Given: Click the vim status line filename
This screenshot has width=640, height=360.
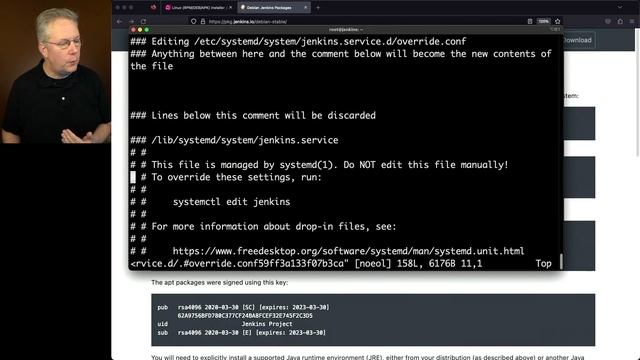Looking at the screenshot, I should point(240,264).
